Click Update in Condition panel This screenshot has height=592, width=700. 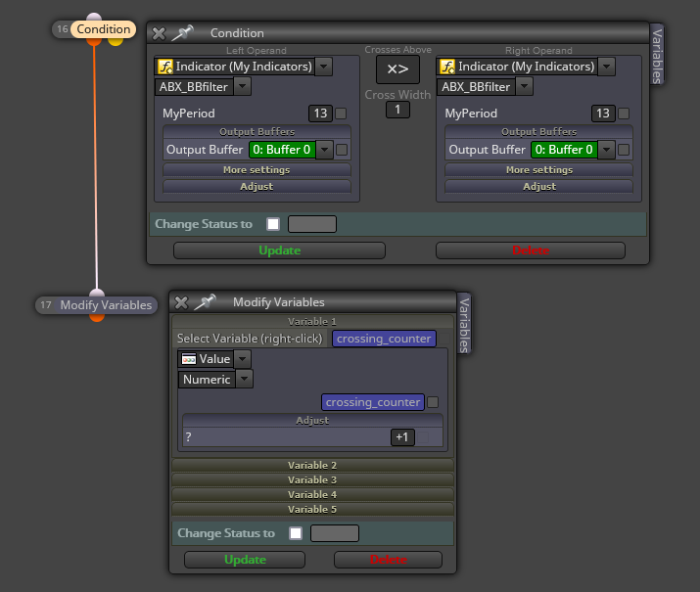click(x=279, y=250)
